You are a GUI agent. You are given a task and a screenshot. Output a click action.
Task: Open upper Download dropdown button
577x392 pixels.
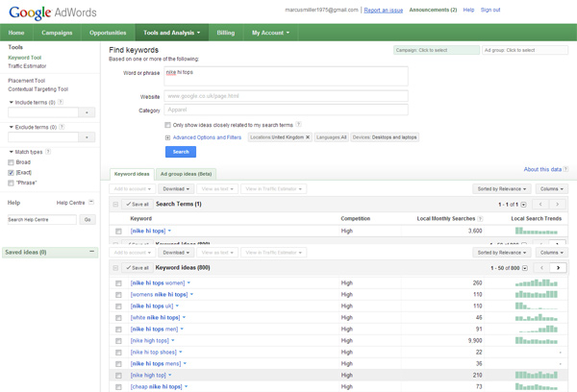(x=176, y=189)
